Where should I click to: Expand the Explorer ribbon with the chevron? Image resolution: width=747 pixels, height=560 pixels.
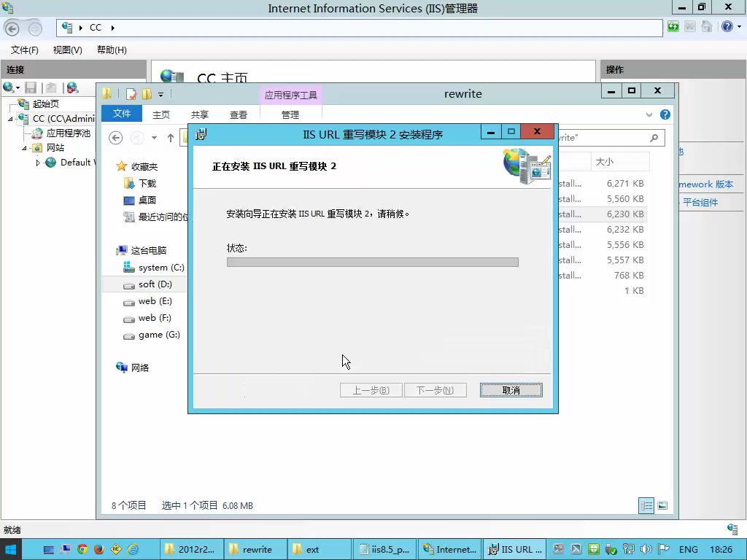tap(649, 114)
